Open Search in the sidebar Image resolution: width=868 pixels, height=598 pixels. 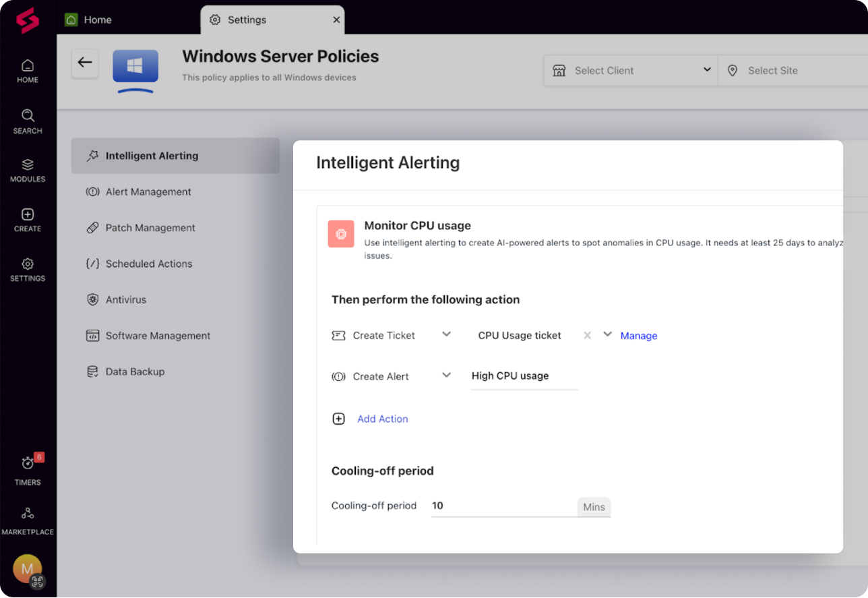[27, 120]
